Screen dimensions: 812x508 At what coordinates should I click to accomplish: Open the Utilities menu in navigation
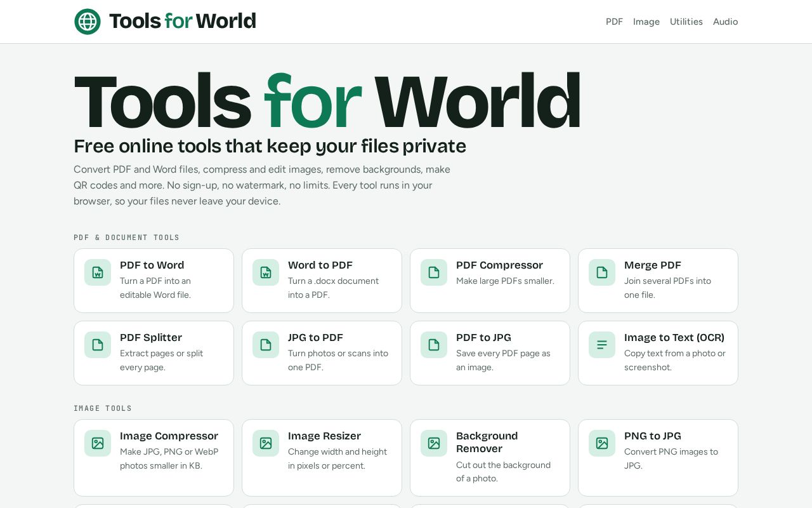click(686, 22)
